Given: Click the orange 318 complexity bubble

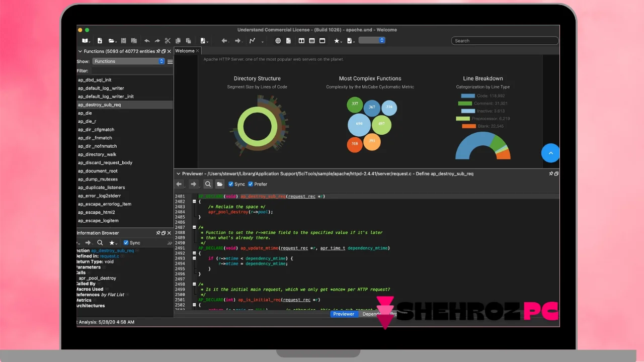Looking at the screenshot, I should (355, 144).
